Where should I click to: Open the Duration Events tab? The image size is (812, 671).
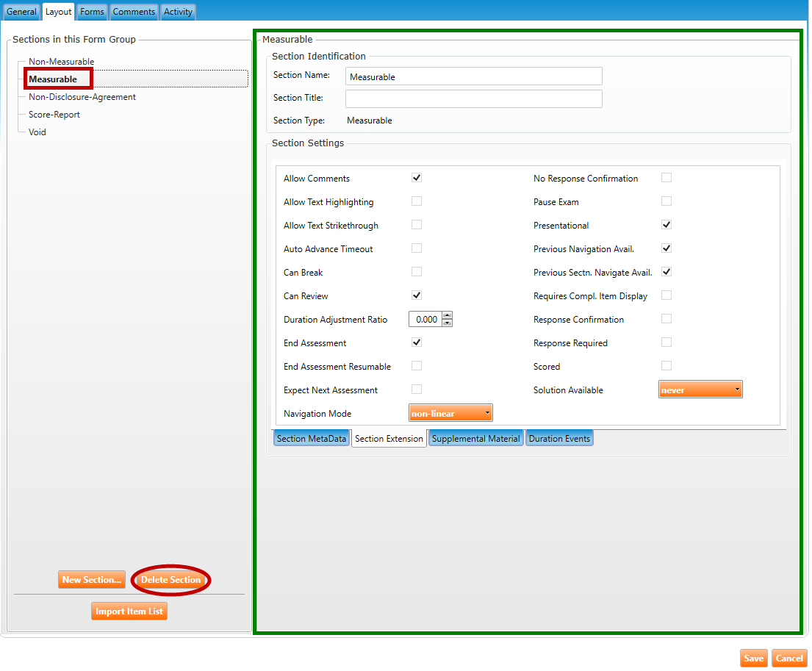point(559,439)
